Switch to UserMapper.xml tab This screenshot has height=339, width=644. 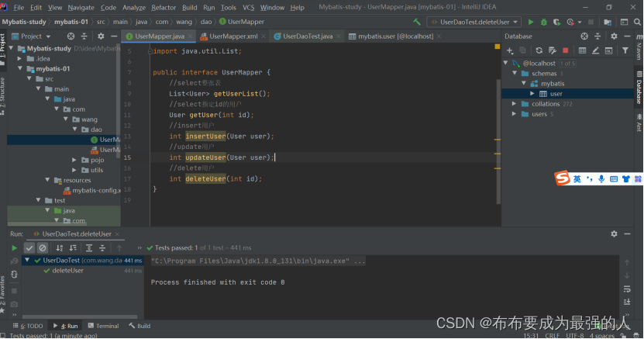point(233,36)
